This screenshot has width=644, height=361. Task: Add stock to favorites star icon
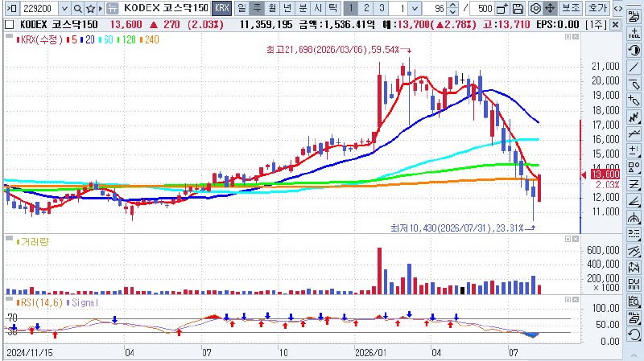pos(91,8)
